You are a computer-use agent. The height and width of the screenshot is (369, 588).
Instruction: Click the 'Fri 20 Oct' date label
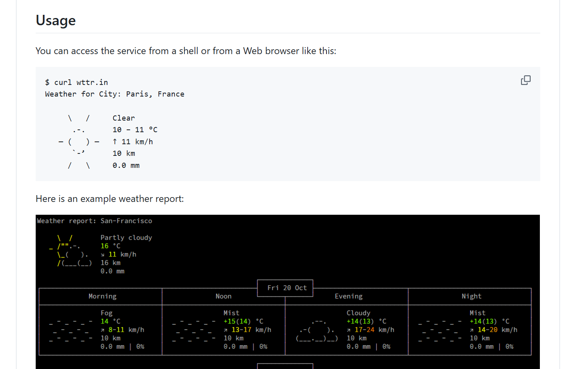(287, 288)
